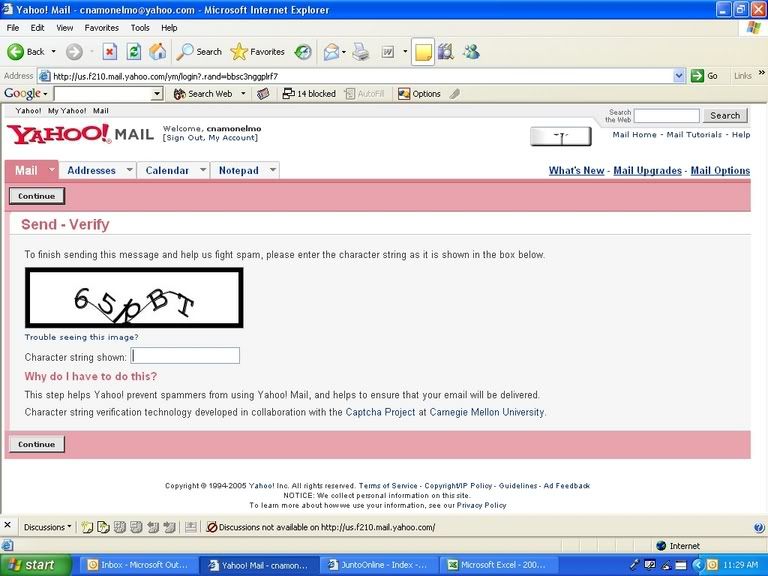Open the Trouble seeing this image link
The width and height of the screenshot is (768, 576).
[x=81, y=337]
